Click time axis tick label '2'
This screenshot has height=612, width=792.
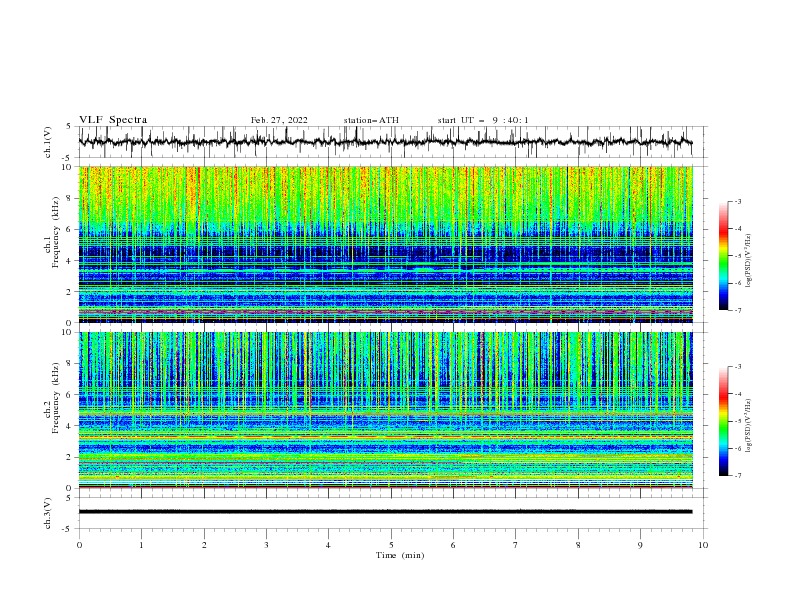click(204, 545)
